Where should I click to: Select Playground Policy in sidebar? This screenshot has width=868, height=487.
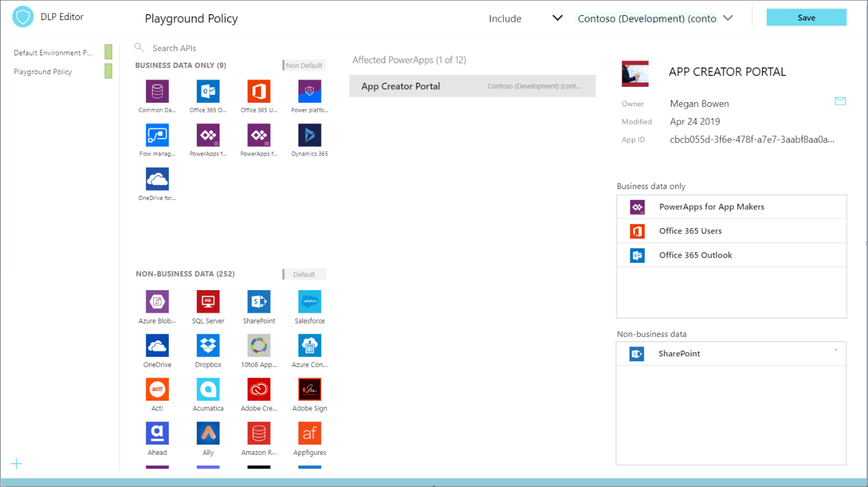coord(43,72)
